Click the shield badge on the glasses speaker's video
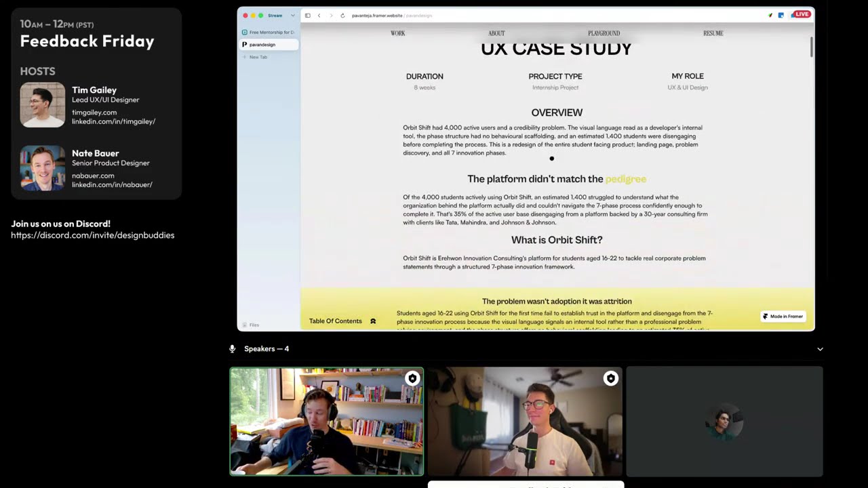Viewport: 868px width, 488px height. tap(611, 379)
